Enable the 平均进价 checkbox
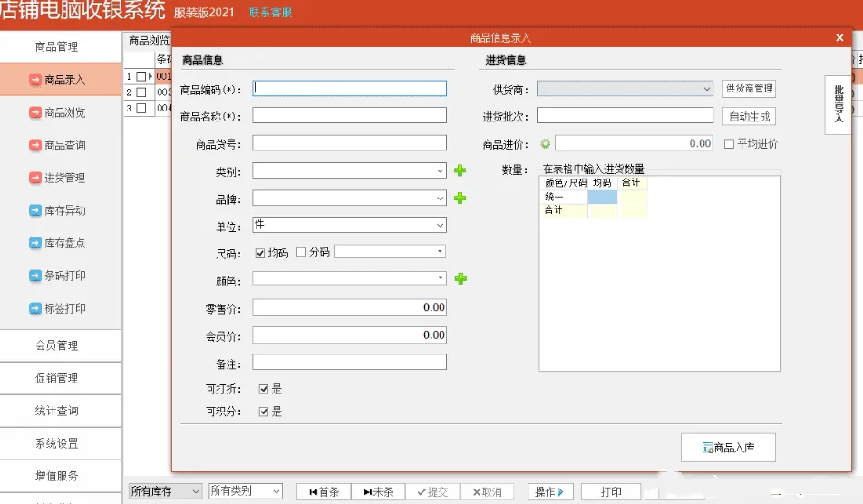 [x=729, y=143]
